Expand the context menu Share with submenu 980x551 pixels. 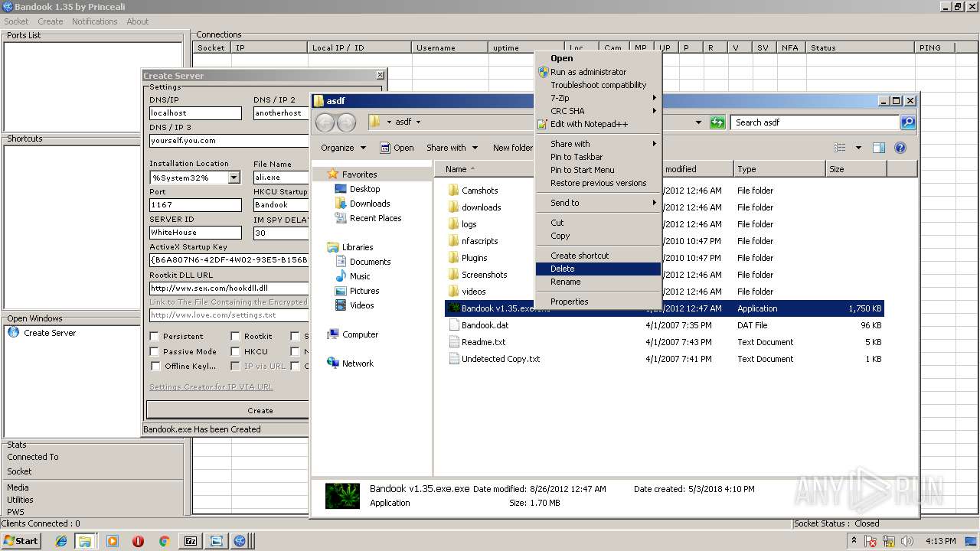(599, 144)
